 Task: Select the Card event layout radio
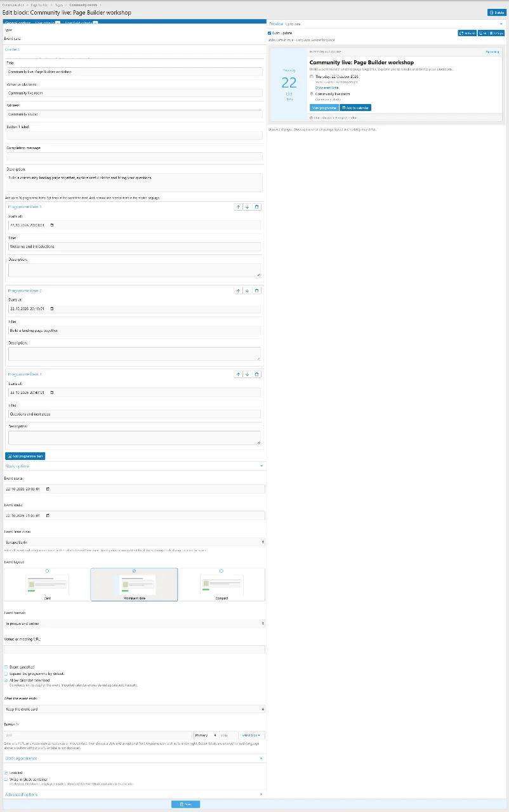click(47, 571)
